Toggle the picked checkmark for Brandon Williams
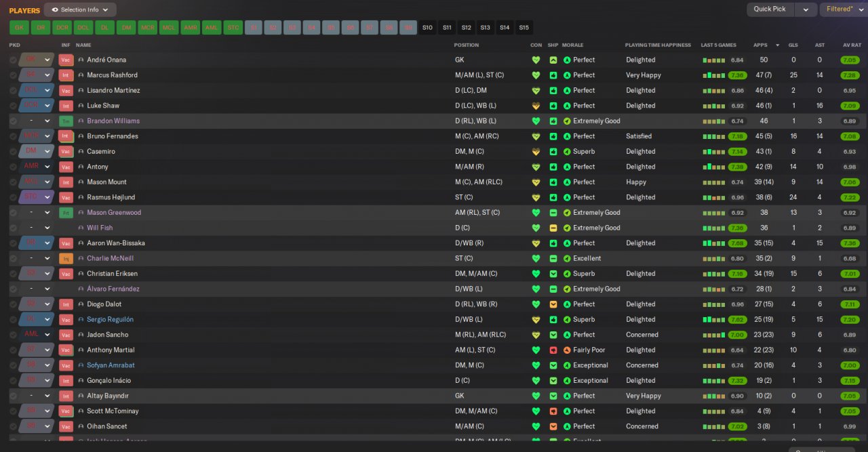 [13, 121]
